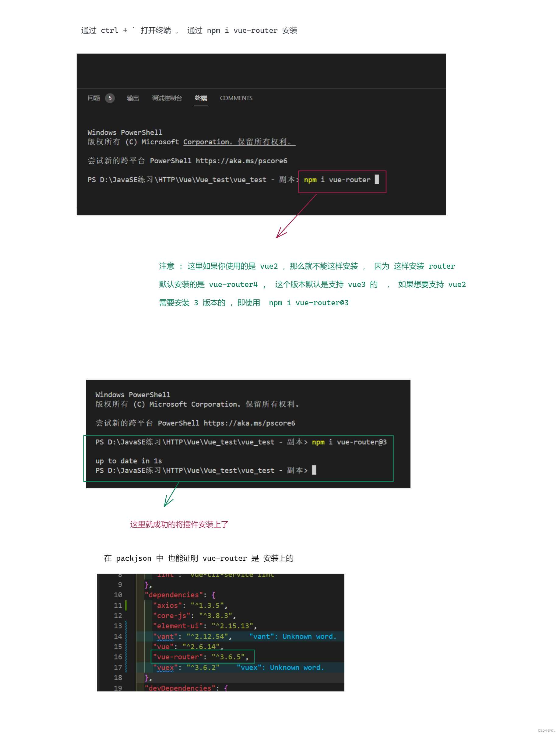Click the '"vant": Unknown word.' warning hint

click(293, 636)
